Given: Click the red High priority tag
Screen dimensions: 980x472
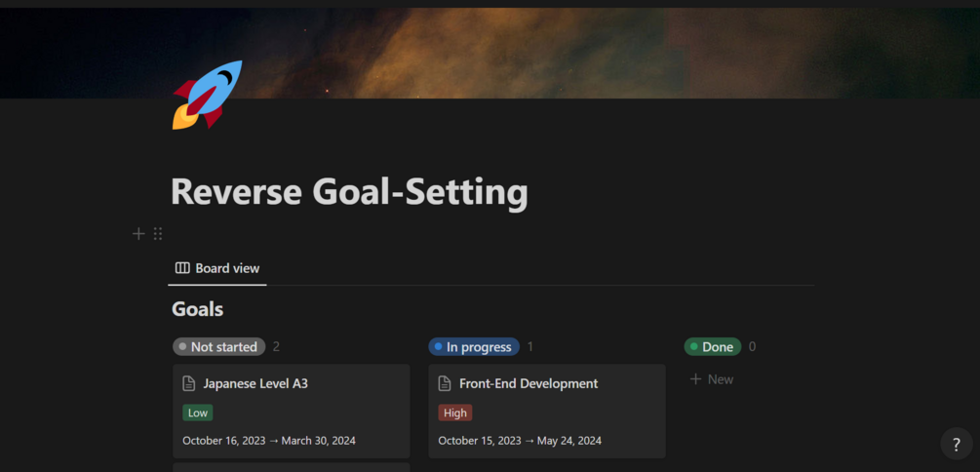Looking at the screenshot, I should (455, 413).
